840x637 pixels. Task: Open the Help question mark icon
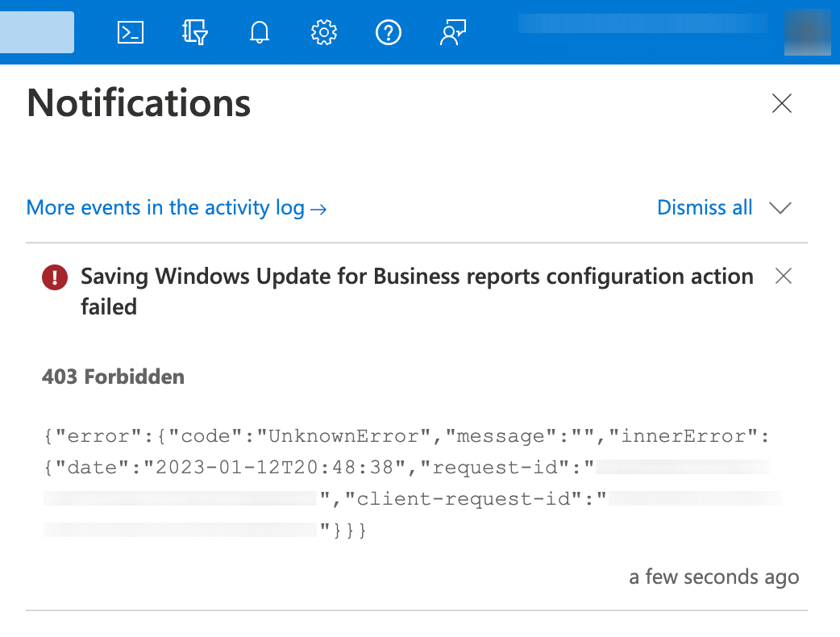tap(389, 33)
